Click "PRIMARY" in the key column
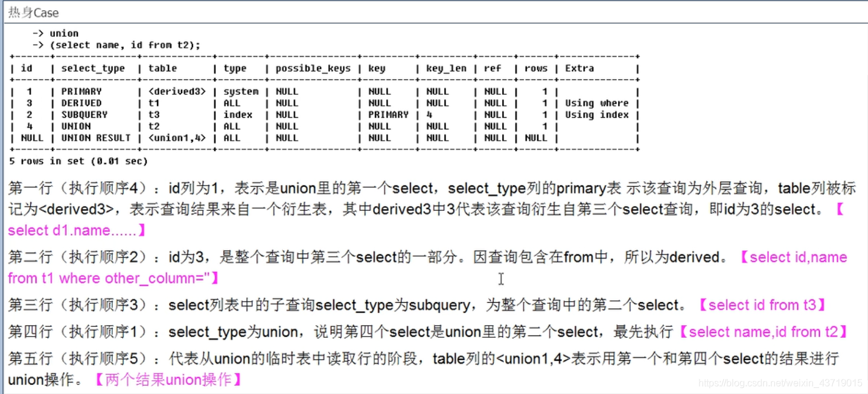The width and height of the screenshot is (868, 394). (x=388, y=114)
